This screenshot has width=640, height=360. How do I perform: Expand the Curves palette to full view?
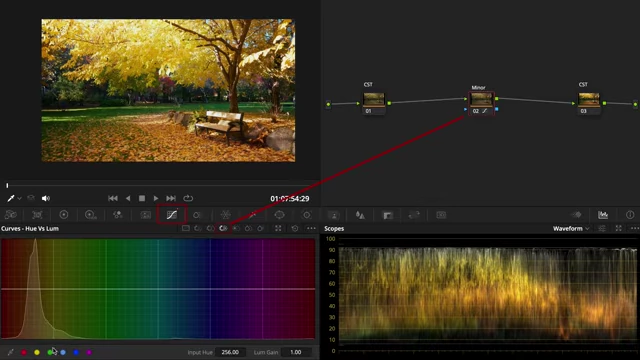278,228
